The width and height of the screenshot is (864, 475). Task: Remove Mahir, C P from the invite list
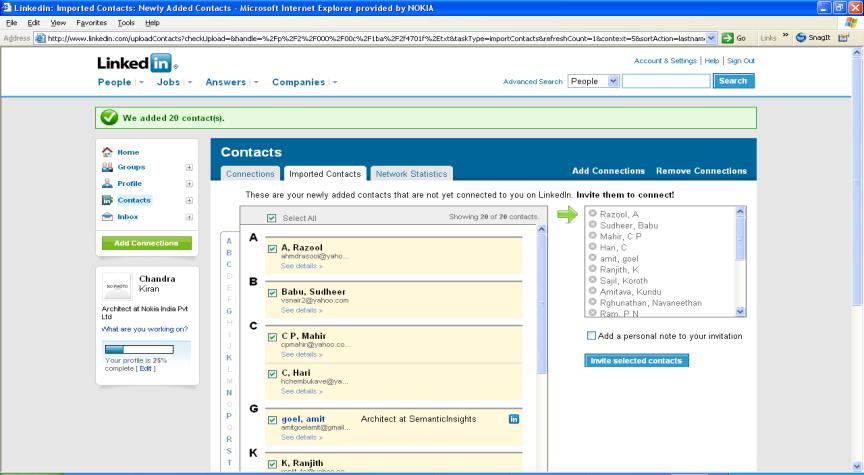592,235
